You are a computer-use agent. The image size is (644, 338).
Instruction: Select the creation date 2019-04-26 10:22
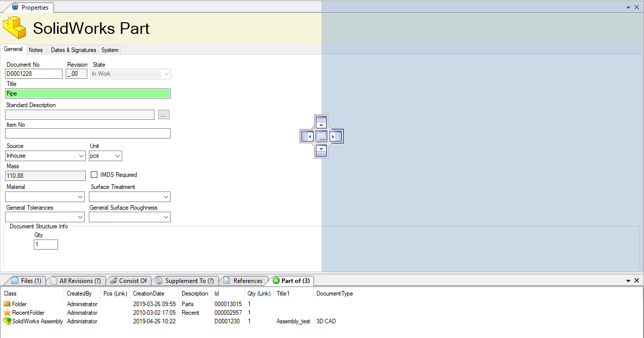pos(154,321)
